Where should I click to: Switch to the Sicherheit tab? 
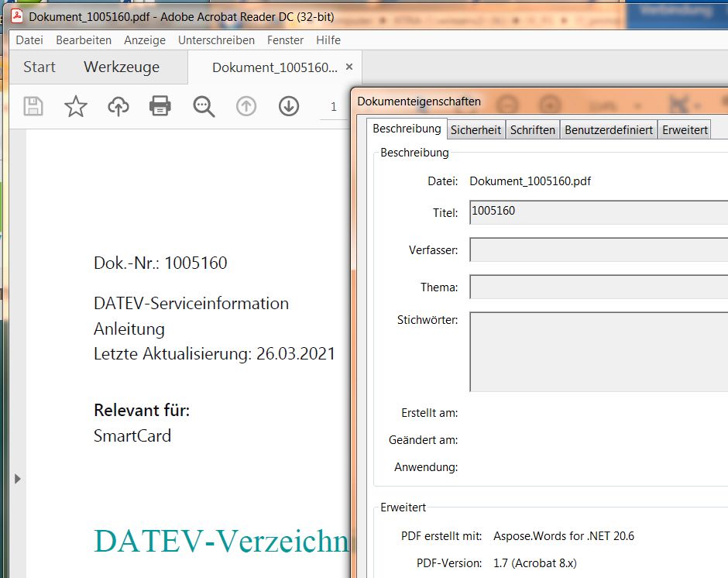(x=476, y=130)
